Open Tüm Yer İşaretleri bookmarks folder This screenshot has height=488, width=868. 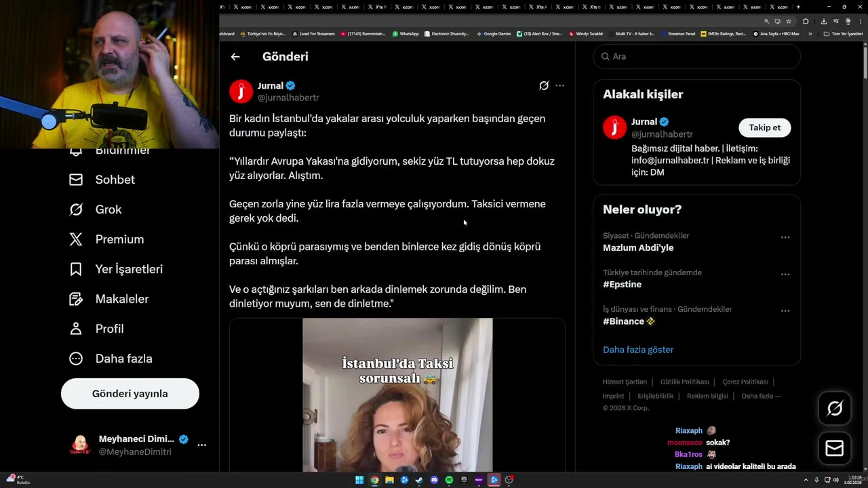[843, 34]
